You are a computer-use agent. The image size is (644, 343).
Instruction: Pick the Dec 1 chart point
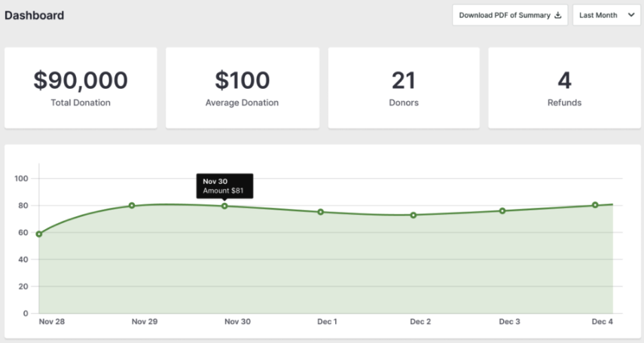(x=320, y=212)
